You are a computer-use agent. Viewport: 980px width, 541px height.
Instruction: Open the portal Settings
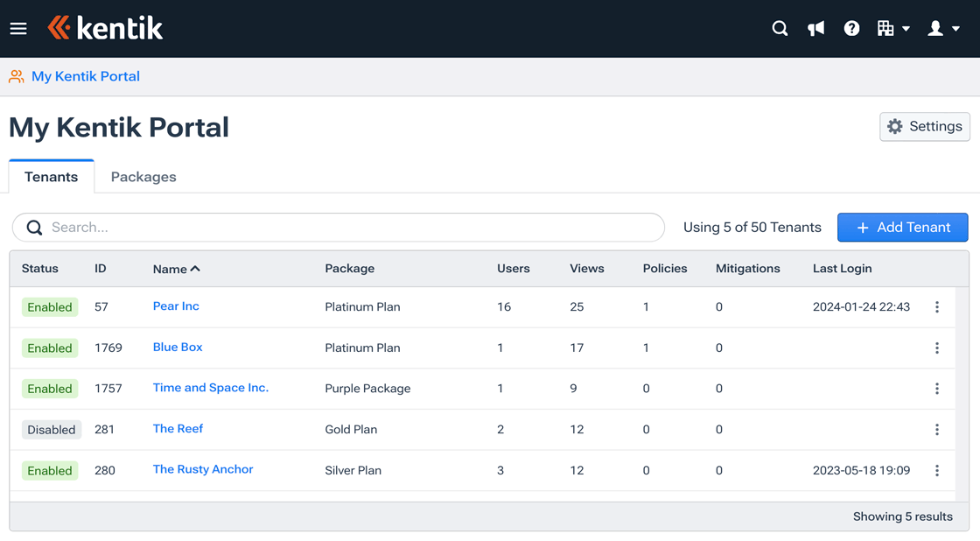924,126
